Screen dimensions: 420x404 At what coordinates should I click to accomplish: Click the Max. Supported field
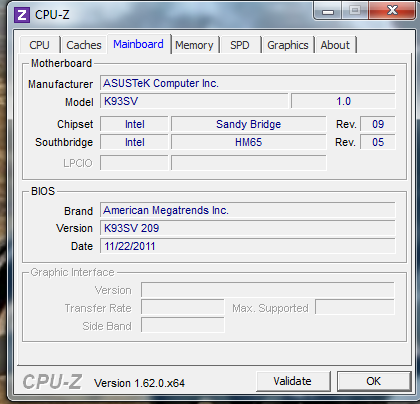click(x=355, y=308)
